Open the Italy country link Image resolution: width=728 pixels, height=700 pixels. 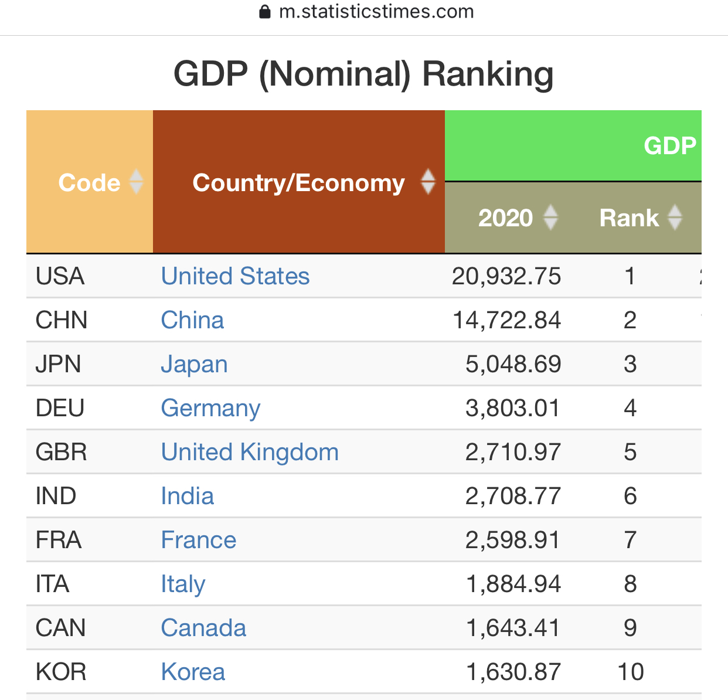183,584
